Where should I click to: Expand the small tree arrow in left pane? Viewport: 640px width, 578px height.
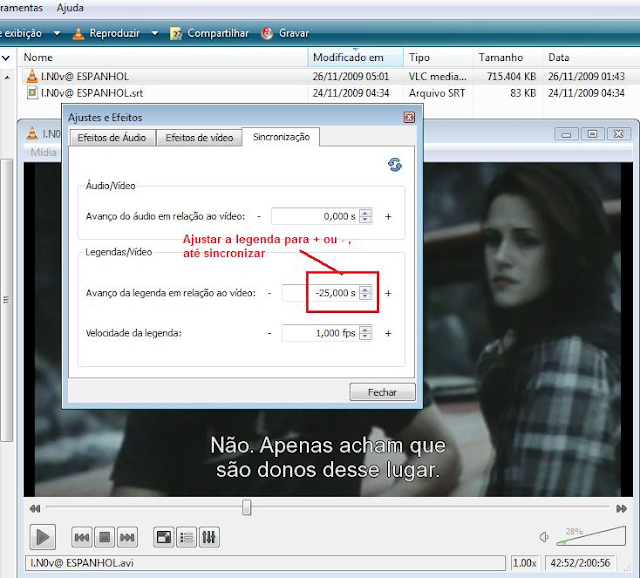(x=7, y=77)
